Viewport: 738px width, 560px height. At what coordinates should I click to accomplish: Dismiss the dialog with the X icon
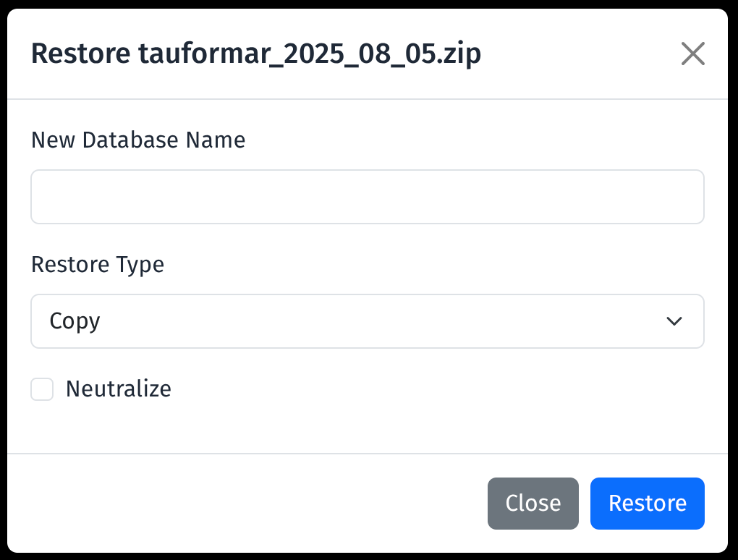coord(692,54)
